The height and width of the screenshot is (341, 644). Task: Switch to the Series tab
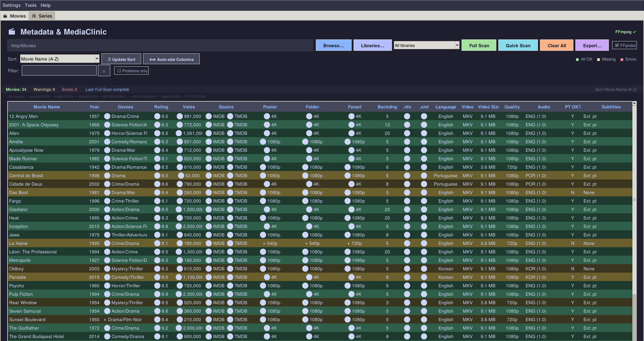42,16
